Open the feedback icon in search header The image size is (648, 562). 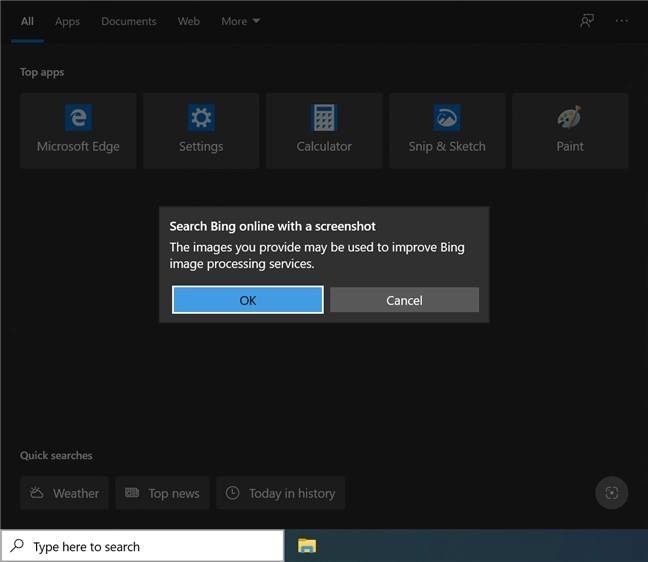pyautogui.click(x=587, y=21)
